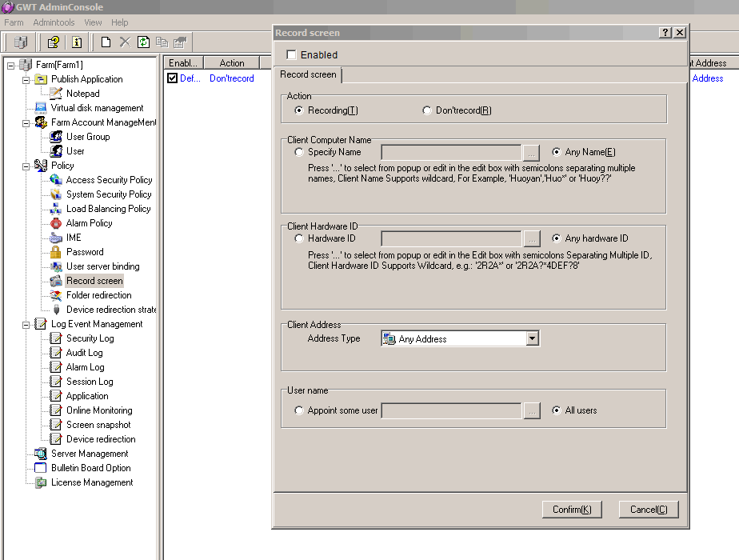Screen dimensions: 739x560
Task: Select the Don'trecord radio option
Action: [427, 110]
